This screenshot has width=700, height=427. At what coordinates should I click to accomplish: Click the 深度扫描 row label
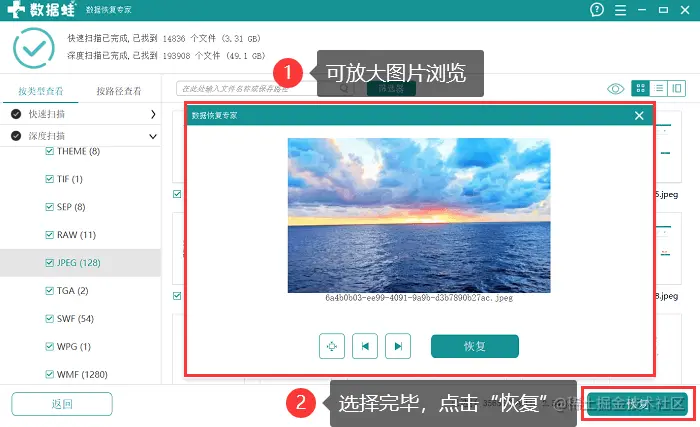click(x=47, y=136)
